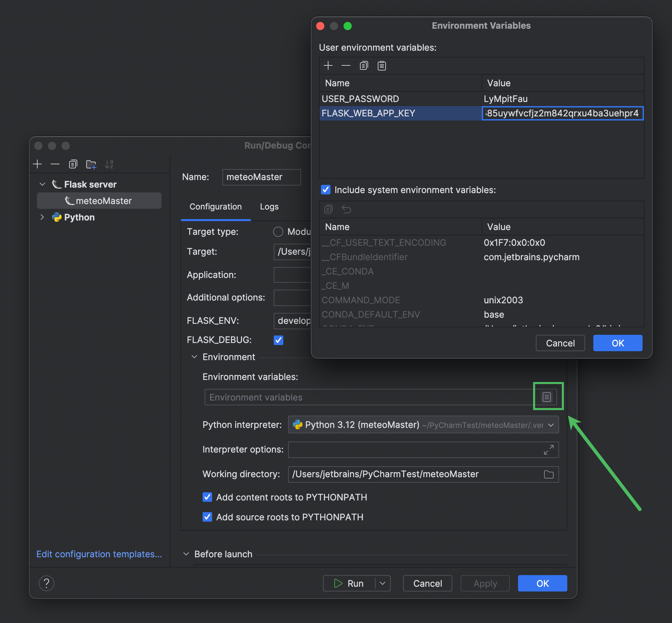The height and width of the screenshot is (623, 672).
Task: Browse for a working directory
Action: pyautogui.click(x=548, y=474)
